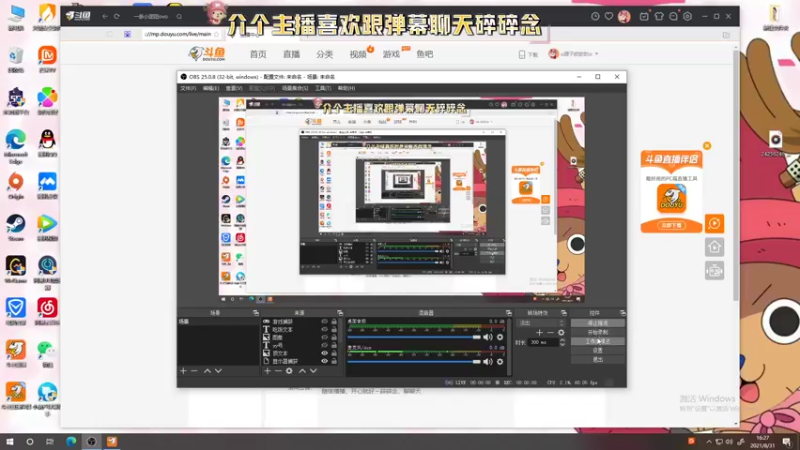Click the robot icon on right sidebar
Image resolution: width=800 pixels, height=450 pixels.
(714, 270)
